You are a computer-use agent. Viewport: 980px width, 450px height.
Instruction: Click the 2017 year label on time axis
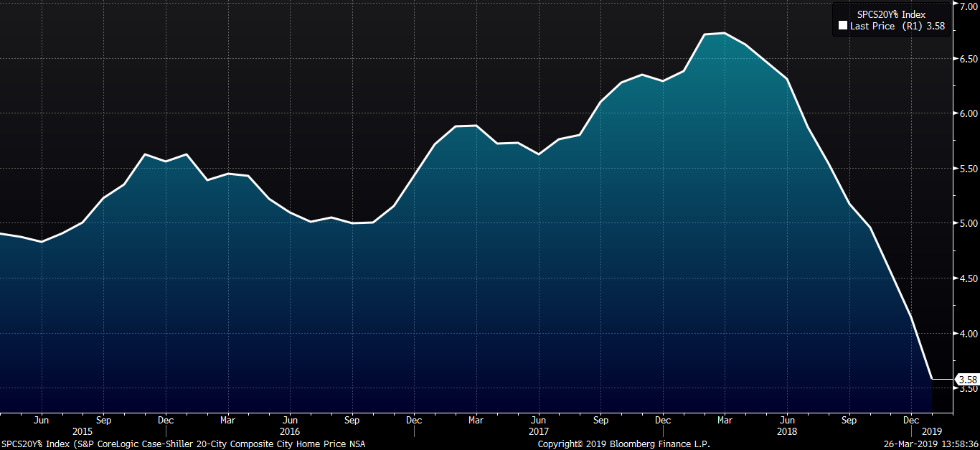tap(539, 432)
